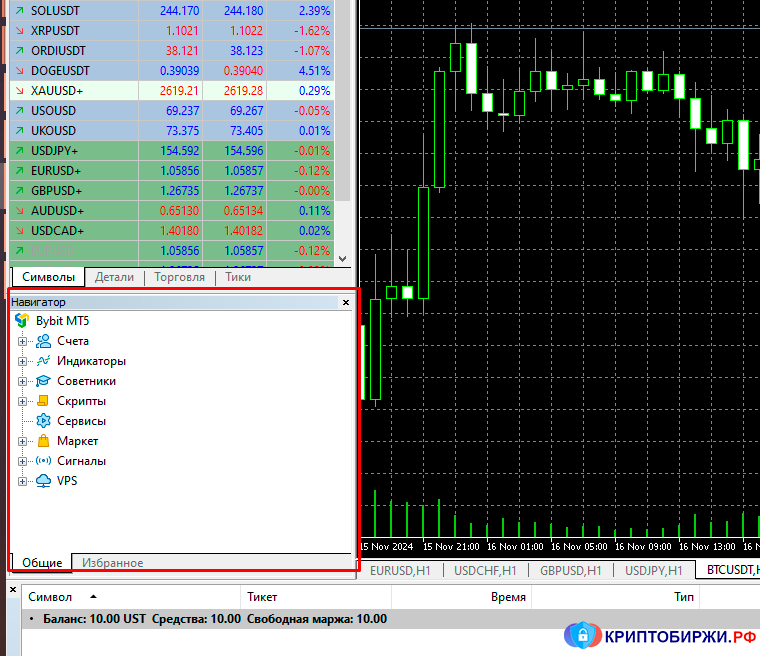Viewport: 760px width, 656px height.
Task: Switch to the USDCHF,H1 chart tab
Action: pos(485,571)
